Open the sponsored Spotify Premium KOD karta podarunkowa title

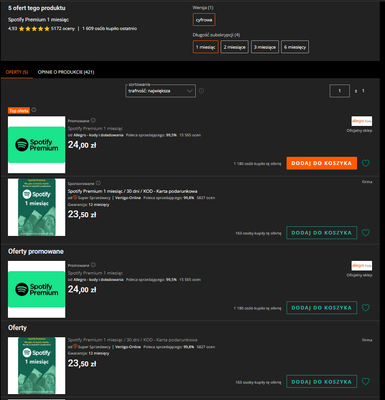pyautogui.click(x=132, y=191)
